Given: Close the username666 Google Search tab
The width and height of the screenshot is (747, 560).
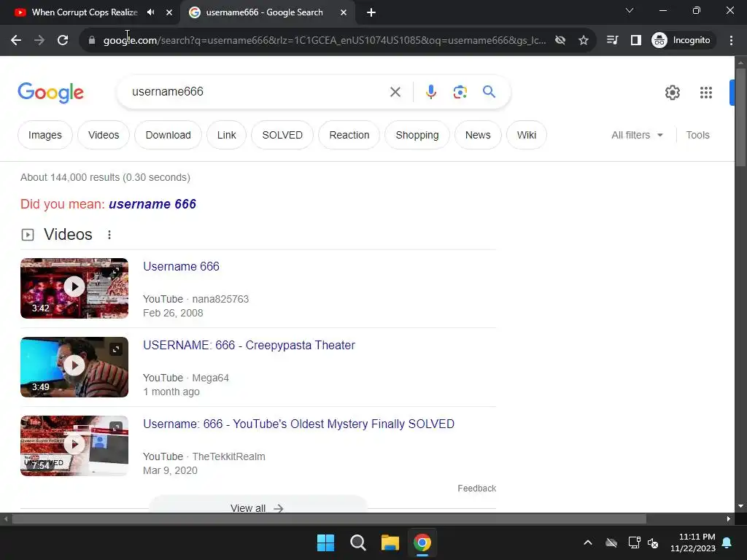Looking at the screenshot, I should 344,12.
